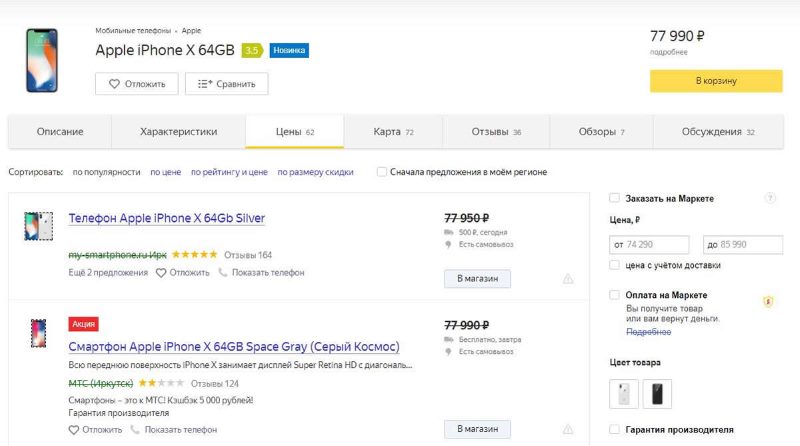Click В магазин for the Space Gray offer
800x446 pixels.
pyautogui.click(x=477, y=429)
